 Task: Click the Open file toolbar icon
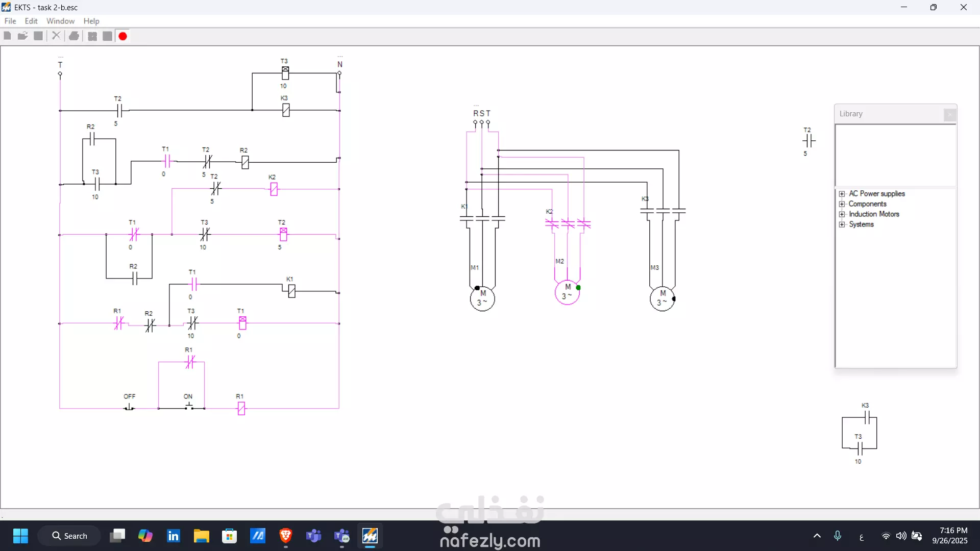[x=22, y=36]
